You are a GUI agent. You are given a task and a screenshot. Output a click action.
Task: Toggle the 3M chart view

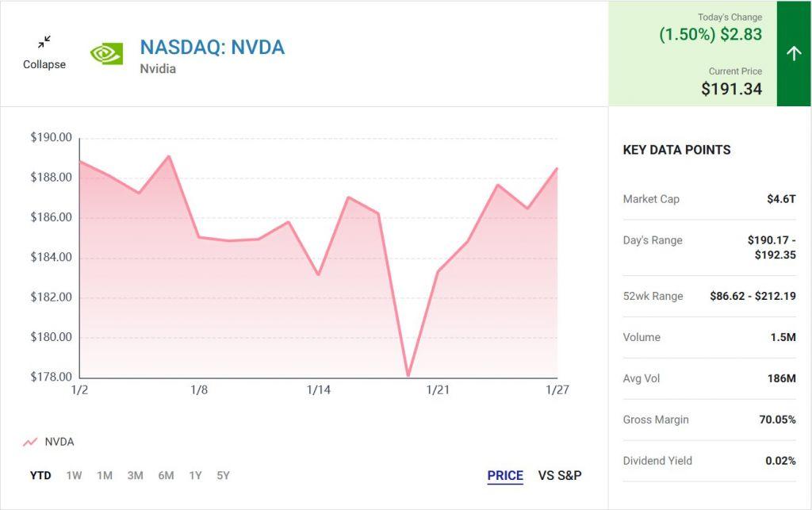click(134, 475)
